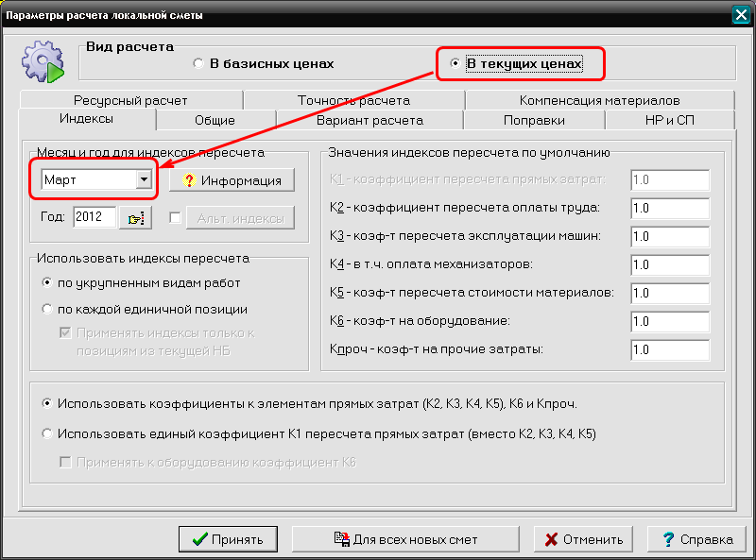Open the 'Поправки' tab
The image size is (756, 560).
pos(534,120)
